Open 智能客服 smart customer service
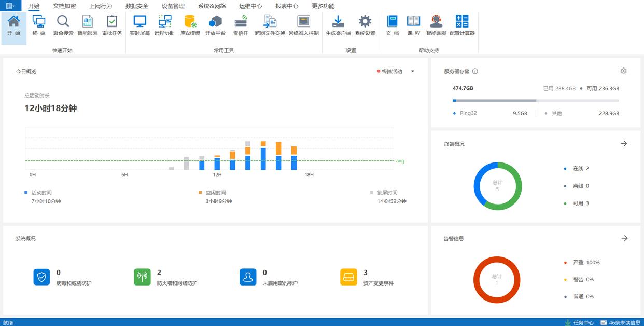Viewport: 644px width, 326px height. click(x=436, y=25)
